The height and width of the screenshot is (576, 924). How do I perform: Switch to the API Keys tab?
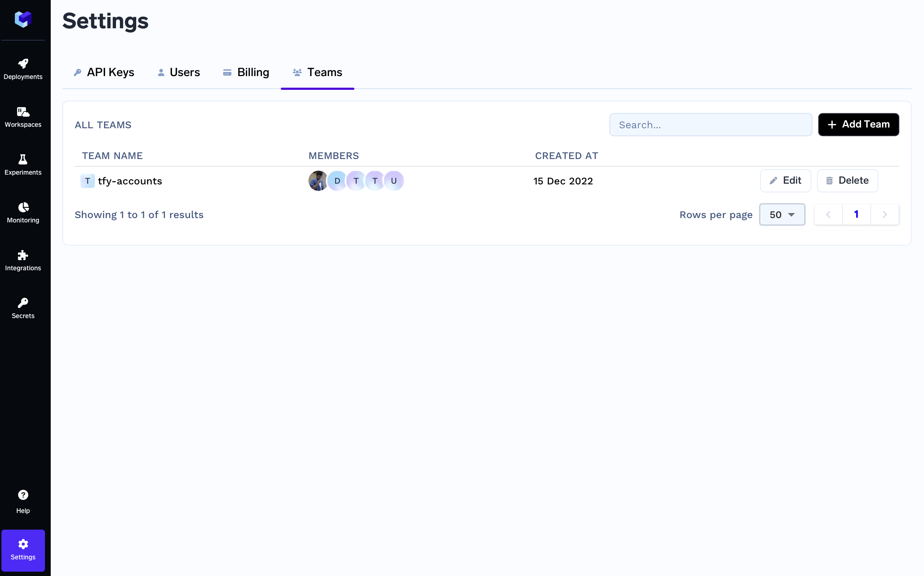click(104, 72)
